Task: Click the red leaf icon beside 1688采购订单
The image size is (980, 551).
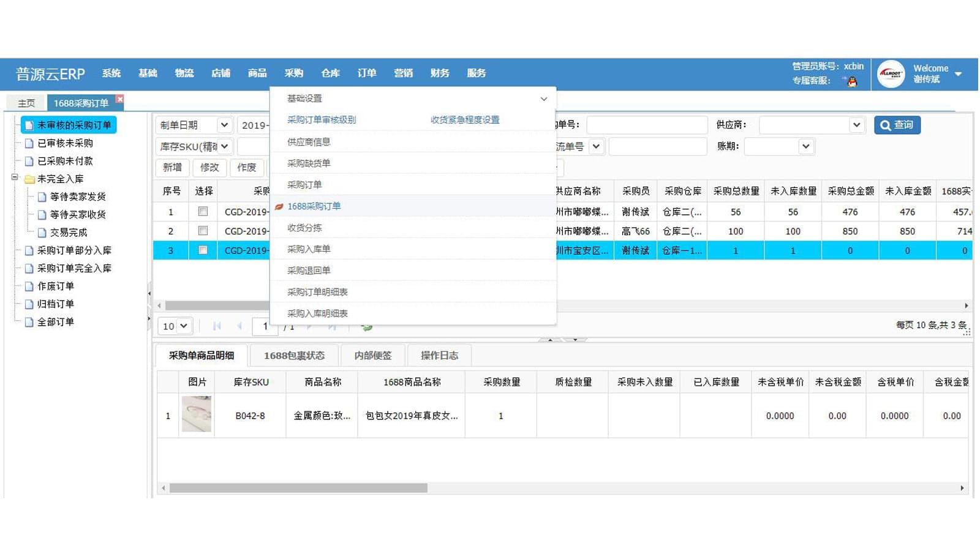Action: (x=279, y=206)
